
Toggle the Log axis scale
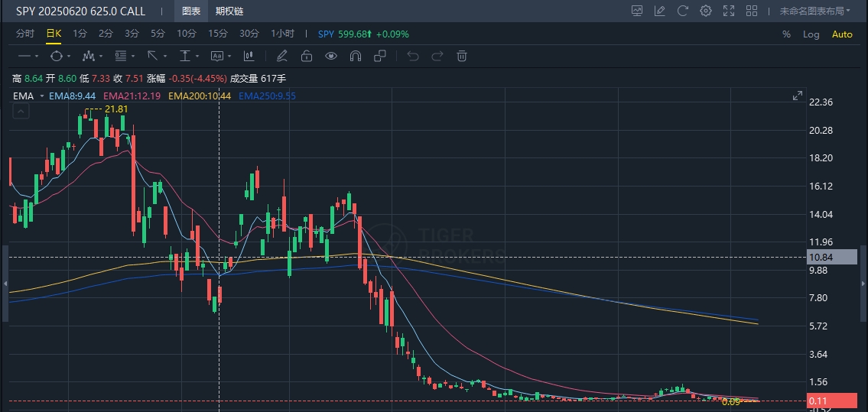(811, 34)
